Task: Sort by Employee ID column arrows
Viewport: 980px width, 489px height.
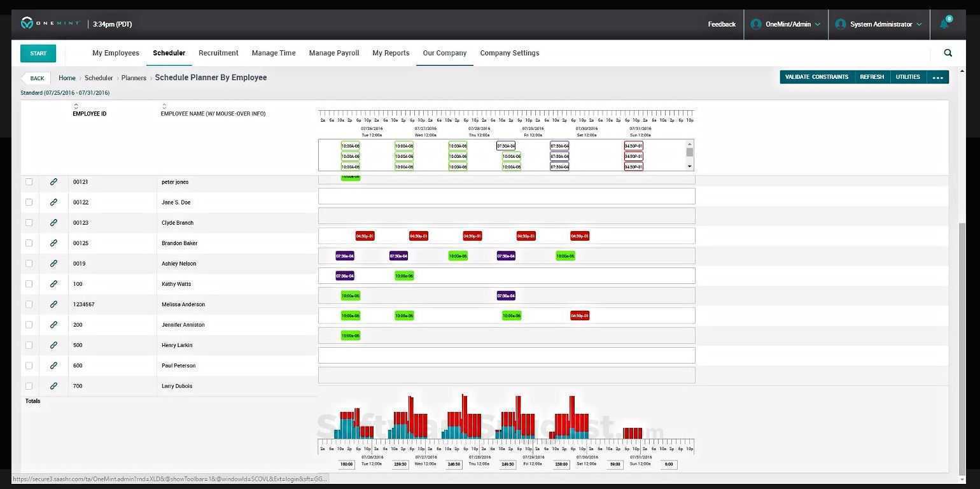Action: 76,106
